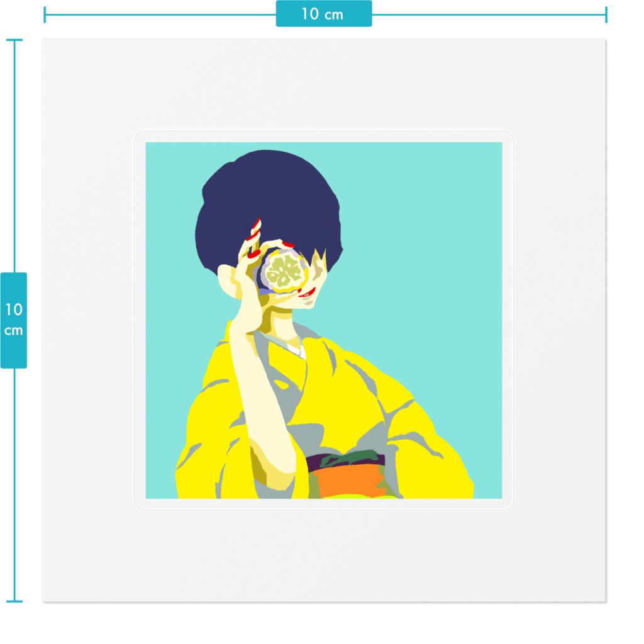The image size is (644, 644).
Task: Click the top end tick of the height ruler
Action: tap(14, 40)
